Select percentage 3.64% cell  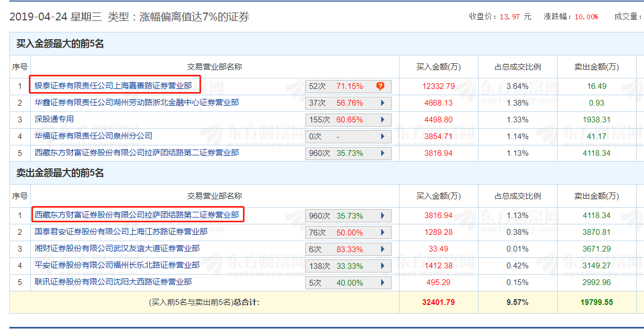tap(517, 86)
